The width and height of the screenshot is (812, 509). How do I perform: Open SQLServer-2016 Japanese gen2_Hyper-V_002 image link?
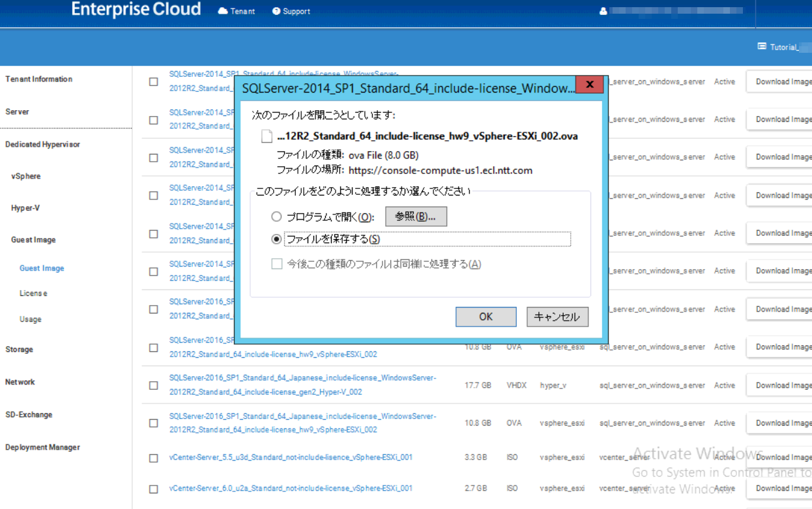303,385
